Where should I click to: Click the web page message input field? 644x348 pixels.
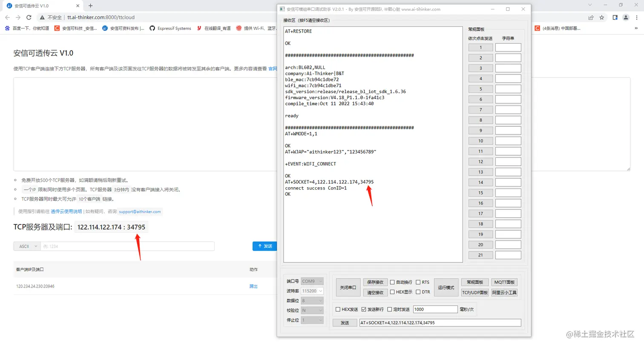[x=127, y=246]
